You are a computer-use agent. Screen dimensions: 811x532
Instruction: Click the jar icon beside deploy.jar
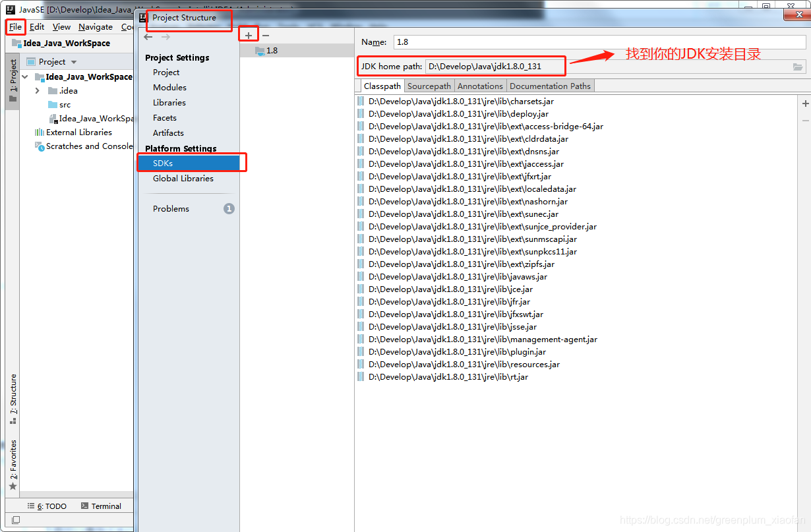pyautogui.click(x=361, y=114)
